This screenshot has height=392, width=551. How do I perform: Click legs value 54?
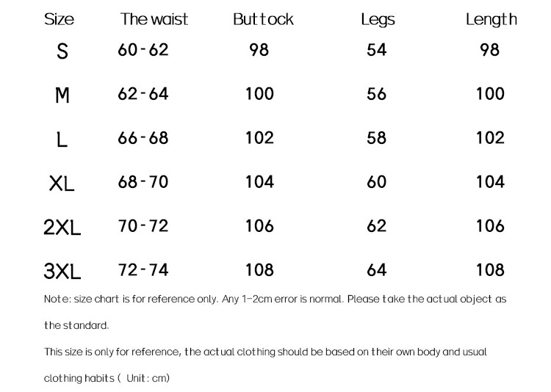coord(376,50)
